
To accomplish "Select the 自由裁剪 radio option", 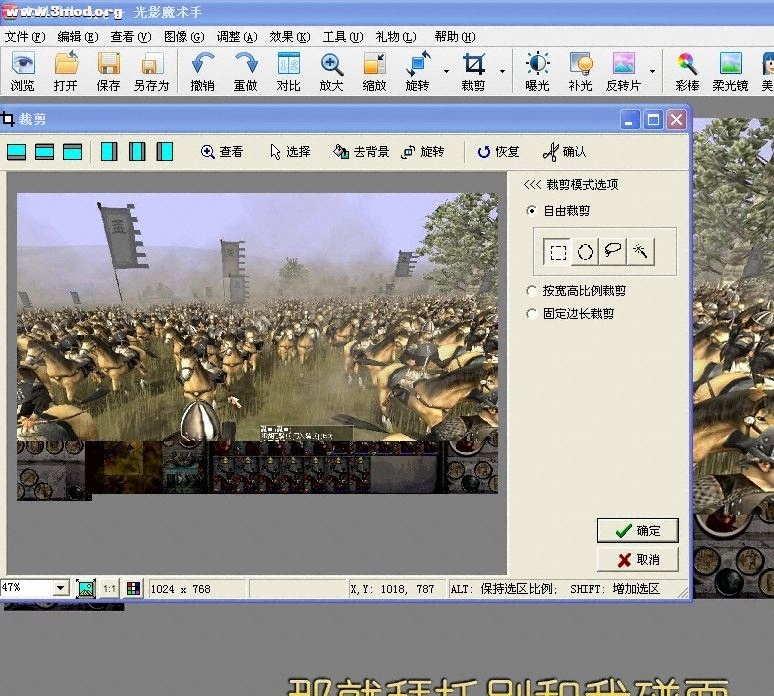I will (x=531, y=211).
